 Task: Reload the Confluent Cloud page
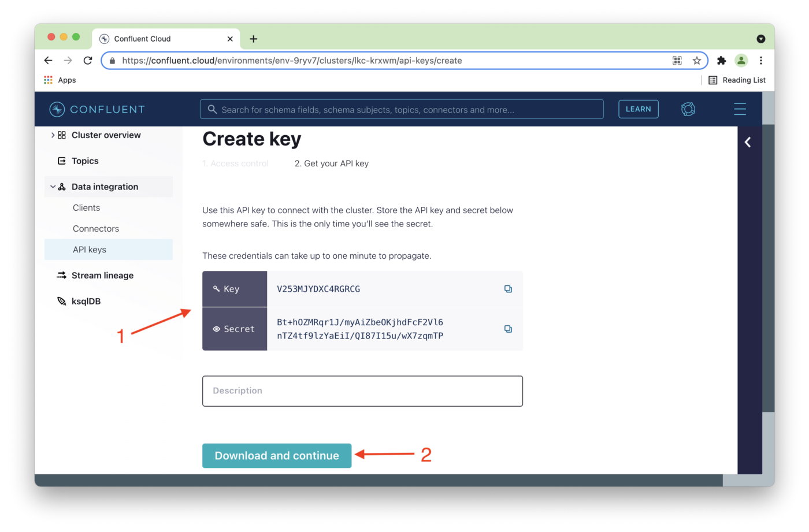(88, 60)
